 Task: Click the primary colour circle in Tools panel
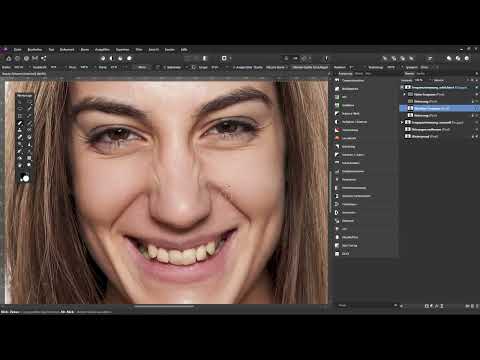[x=26, y=178]
